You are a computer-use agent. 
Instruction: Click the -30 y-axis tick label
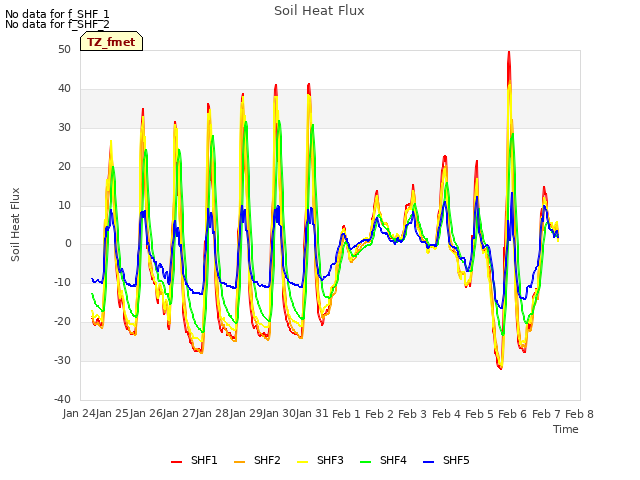click(62, 360)
